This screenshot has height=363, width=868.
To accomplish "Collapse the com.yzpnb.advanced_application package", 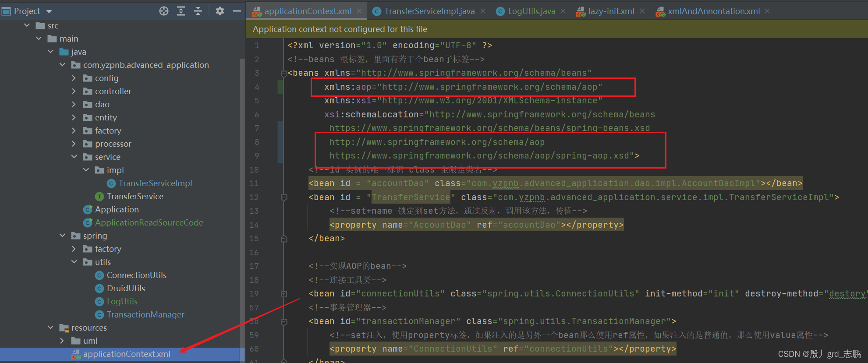I will click(x=63, y=65).
